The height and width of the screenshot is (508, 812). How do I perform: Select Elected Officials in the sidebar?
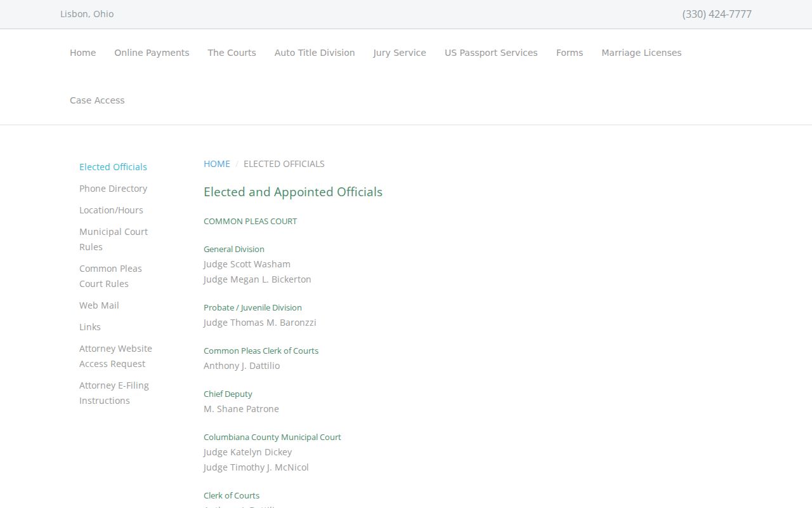point(113,167)
